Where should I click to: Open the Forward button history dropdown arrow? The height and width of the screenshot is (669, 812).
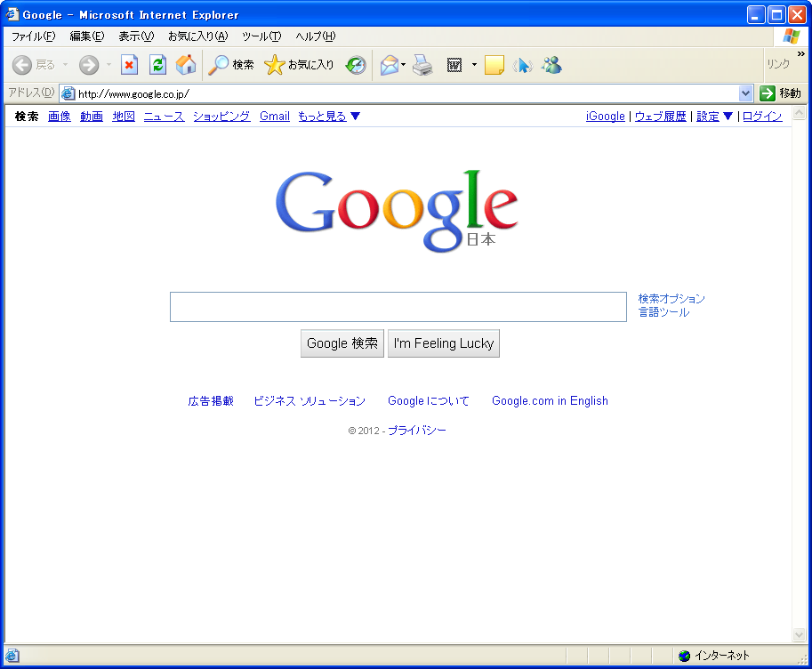pyautogui.click(x=109, y=65)
